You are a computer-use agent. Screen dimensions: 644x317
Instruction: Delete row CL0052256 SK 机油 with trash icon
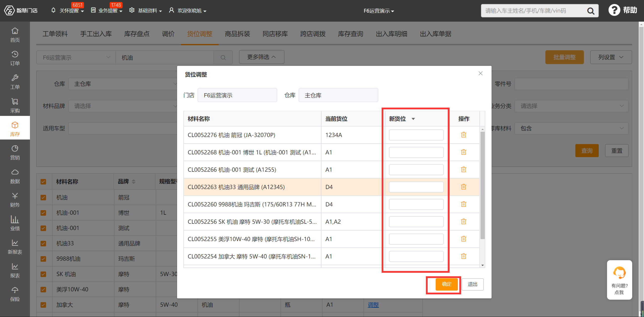tap(464, 221)
